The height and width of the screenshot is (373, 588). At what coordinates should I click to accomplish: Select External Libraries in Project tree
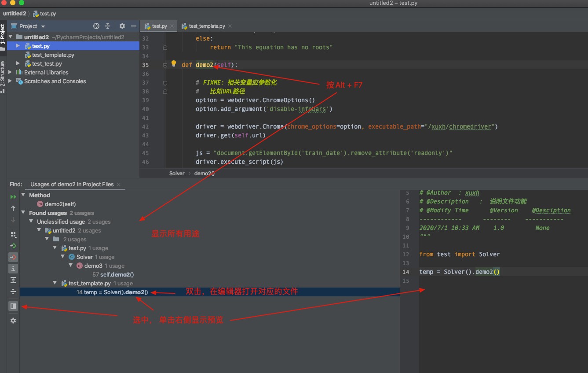click(46, 72)
